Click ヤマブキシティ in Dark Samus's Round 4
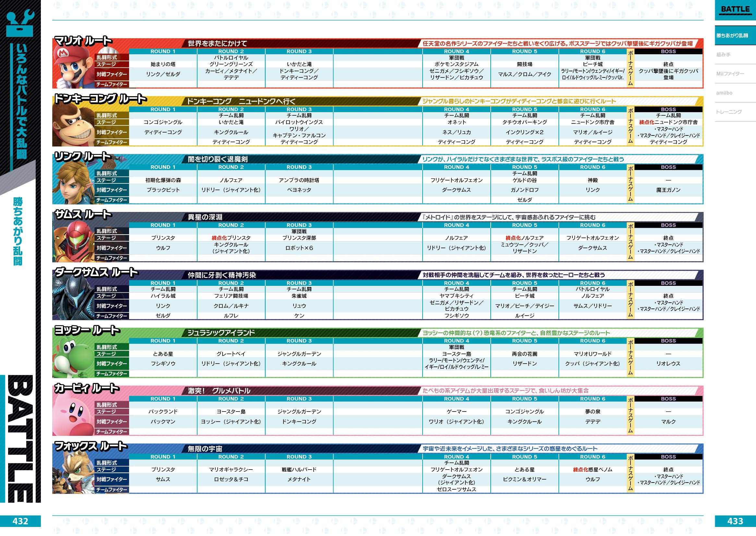This screenshot has height=536, width=756. pyautogui.click(x=456, y=296)
